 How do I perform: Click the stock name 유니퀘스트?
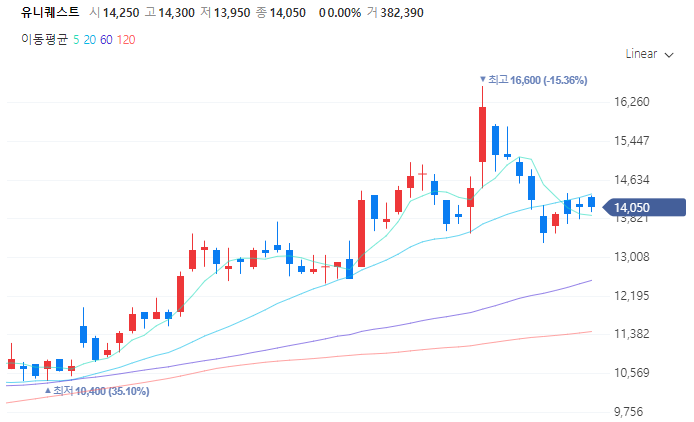(50, 12)
